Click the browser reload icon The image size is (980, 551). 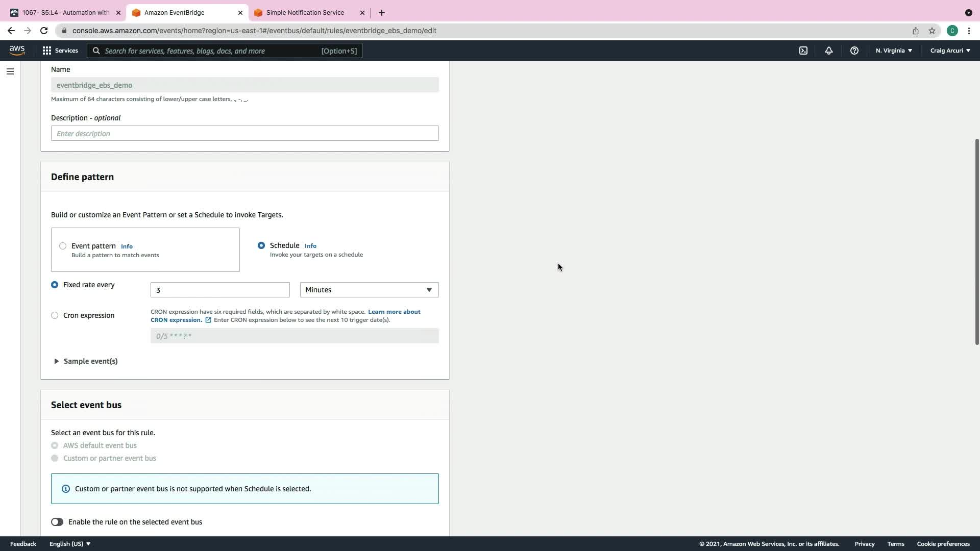44,31
